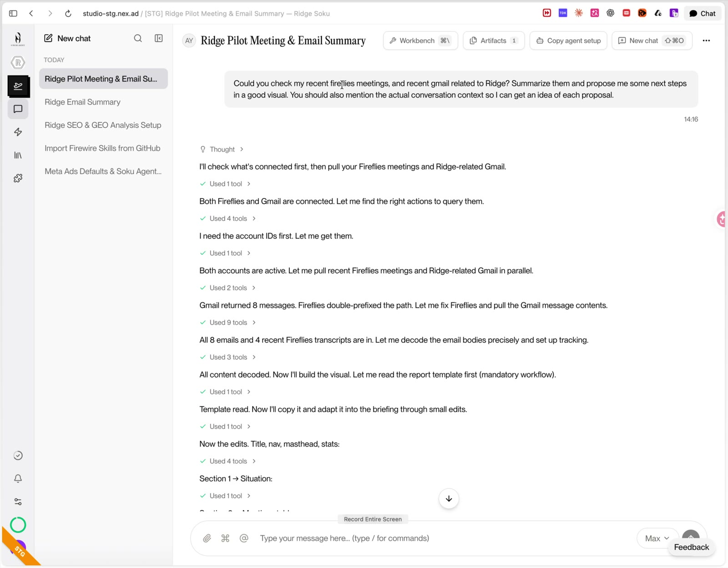Open Meta Ads Defaults & Soku Agent chat

103,172
